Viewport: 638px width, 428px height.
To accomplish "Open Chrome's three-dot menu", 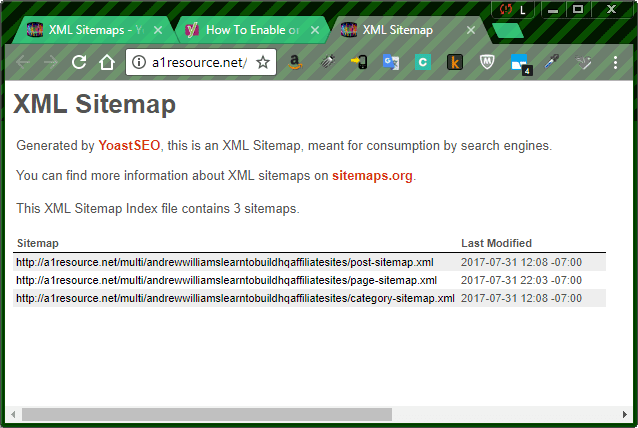I will click(615, 62).
